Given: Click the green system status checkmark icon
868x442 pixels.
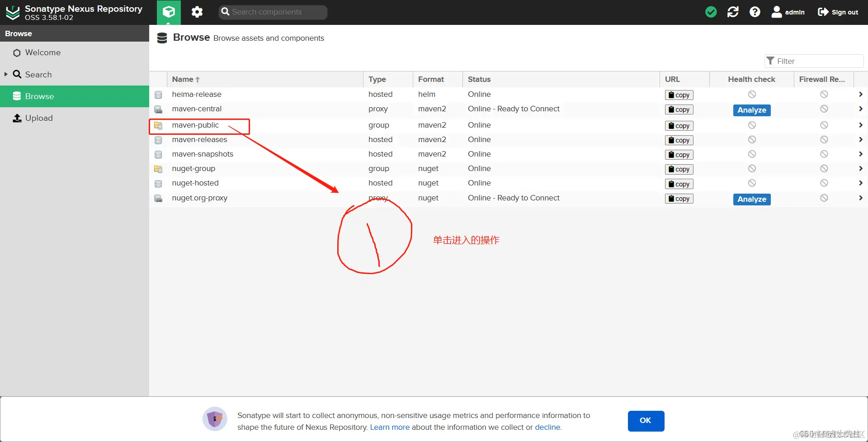Looking at the screenshot, I should 711,12.
